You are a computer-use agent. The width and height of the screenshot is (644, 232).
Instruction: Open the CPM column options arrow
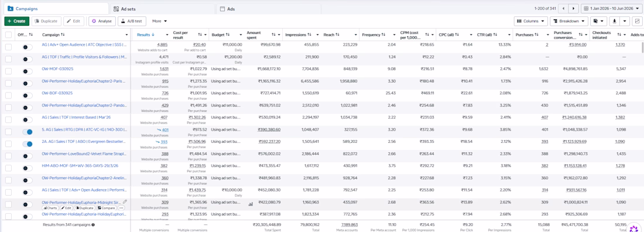433,35
